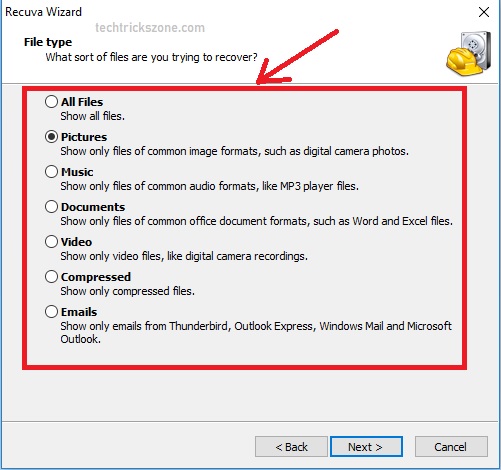501x470 pixels.
Task: Go to the next wizard step
Action: tap(366, 447)
